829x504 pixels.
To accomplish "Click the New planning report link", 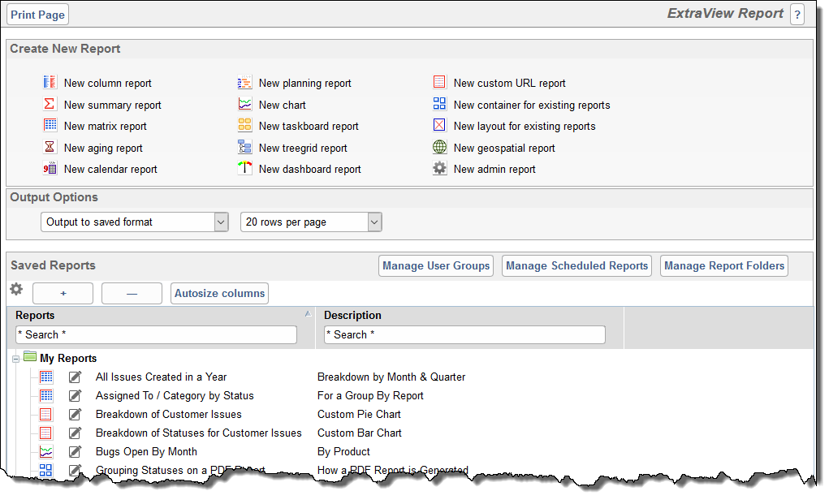I will (x=305, y=83).
